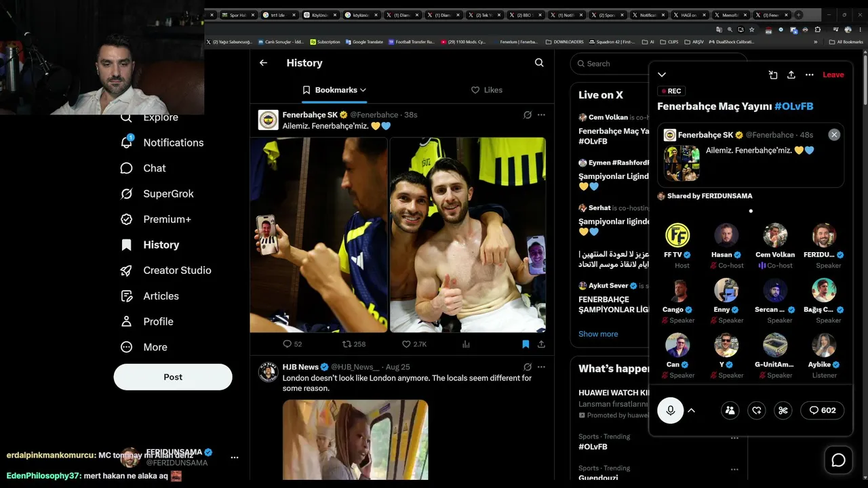The height and width of the screenshot is (488, 868).
Task: Collapse the Space panel with chevron
Action: coord(662,75)
